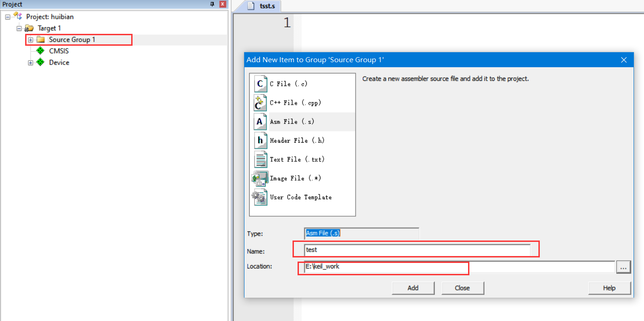Click the Name input field containing test
This screenshot has height=321, width=644.
(417, 250)
